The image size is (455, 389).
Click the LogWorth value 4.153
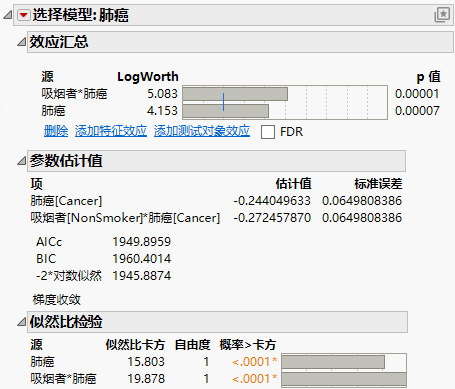162,111
